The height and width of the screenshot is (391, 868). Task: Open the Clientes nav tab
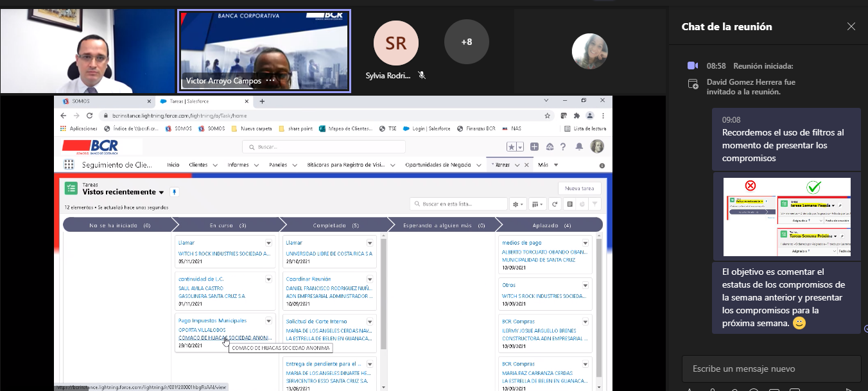(x=198, y=165)
